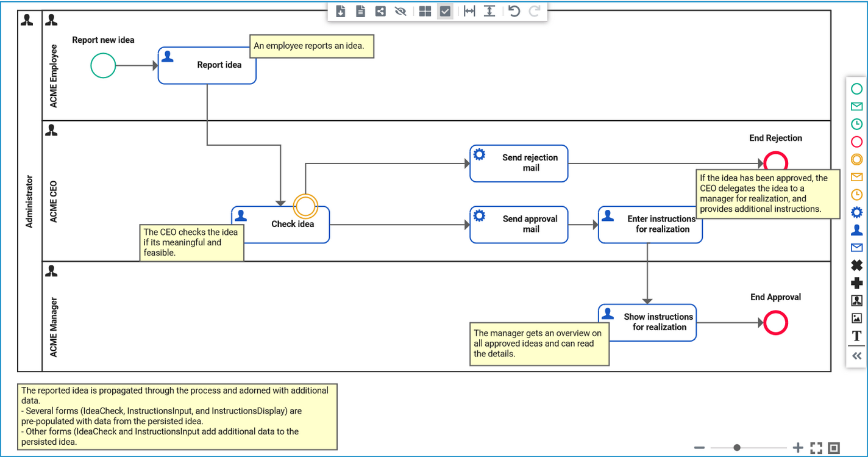868x457 pixels.
Task: Select the black Gateway tool in palette
Action: [x=856, y=265]
